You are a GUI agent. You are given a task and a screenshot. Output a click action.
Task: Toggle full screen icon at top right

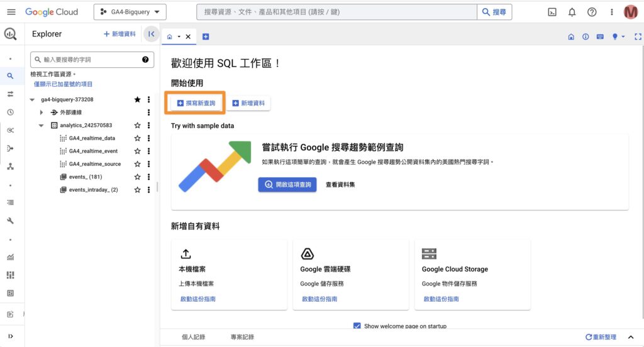point(638,36)
